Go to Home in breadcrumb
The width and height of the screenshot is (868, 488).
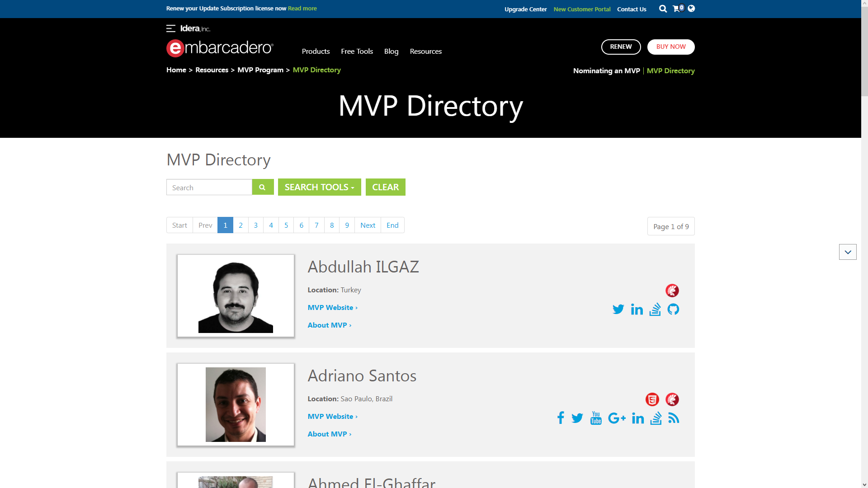click(x=176, y=70)
